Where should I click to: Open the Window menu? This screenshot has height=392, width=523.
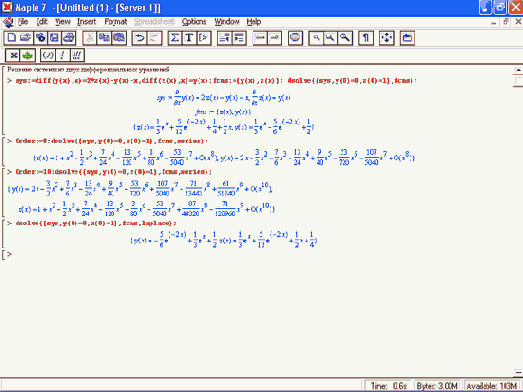227,22
